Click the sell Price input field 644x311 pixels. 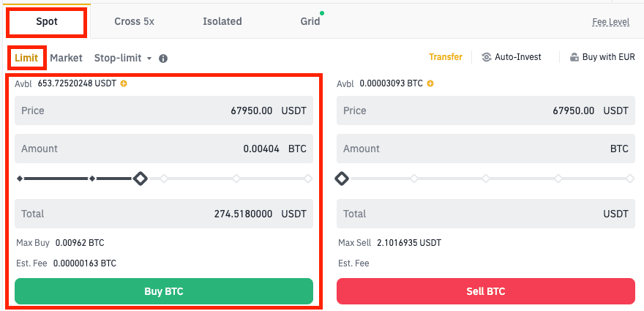click(486, 110)
